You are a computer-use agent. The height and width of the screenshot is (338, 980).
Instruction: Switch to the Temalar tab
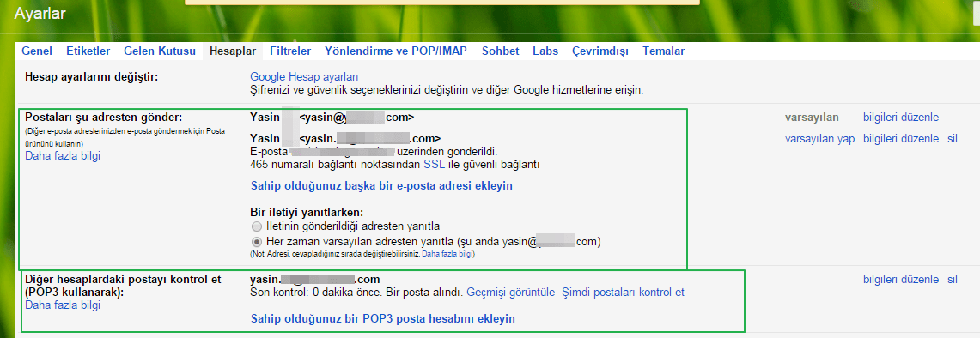click(663, 51)
